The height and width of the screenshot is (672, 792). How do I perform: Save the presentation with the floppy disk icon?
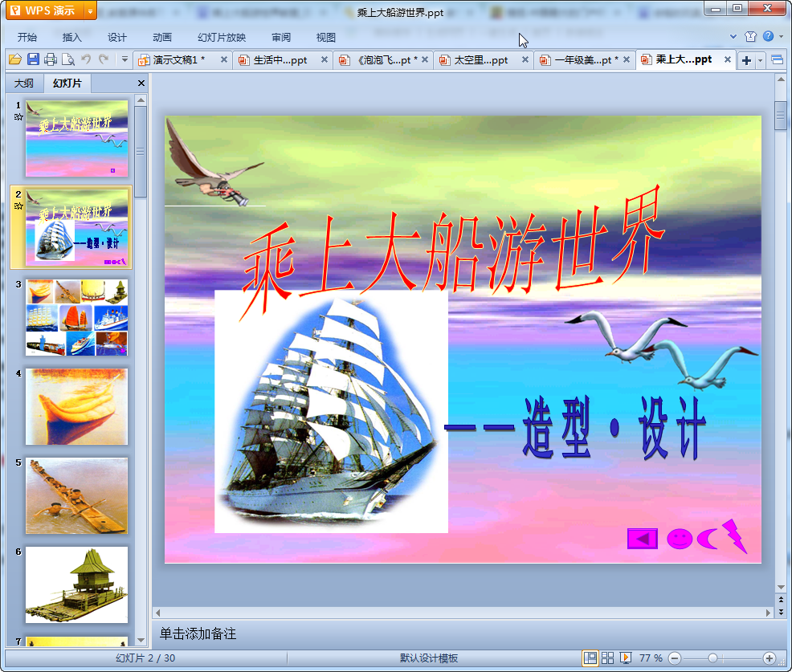click(x=33, y=59)
